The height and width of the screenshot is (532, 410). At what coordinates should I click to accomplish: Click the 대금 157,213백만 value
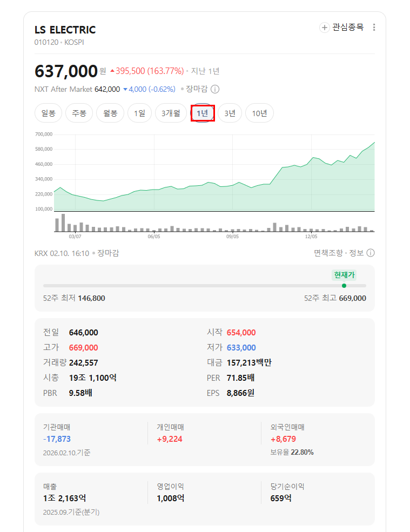click(249, 363)
